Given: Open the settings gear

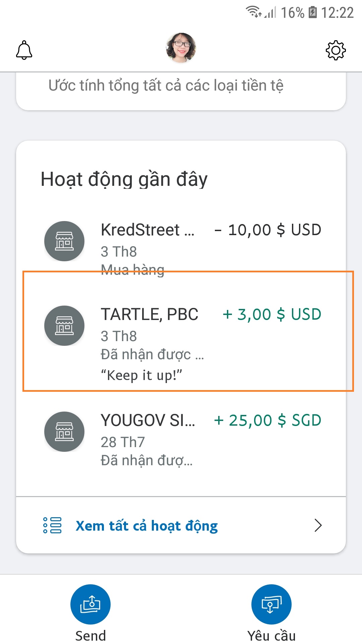Looking at the screenshot, I should (x=336, y=50).
